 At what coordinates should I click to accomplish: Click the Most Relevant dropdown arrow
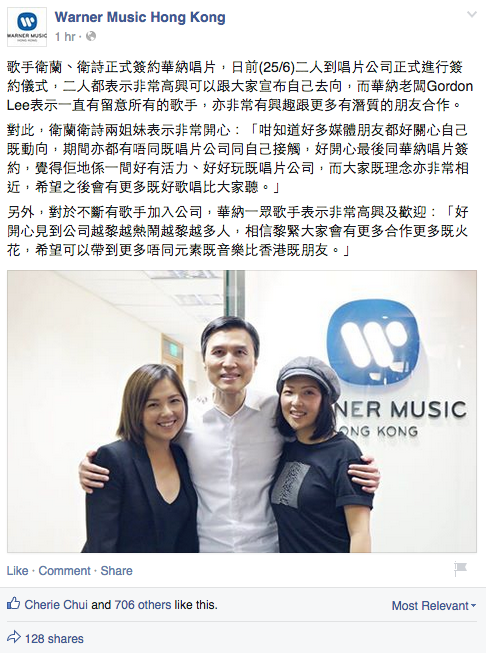coord(473,606)
